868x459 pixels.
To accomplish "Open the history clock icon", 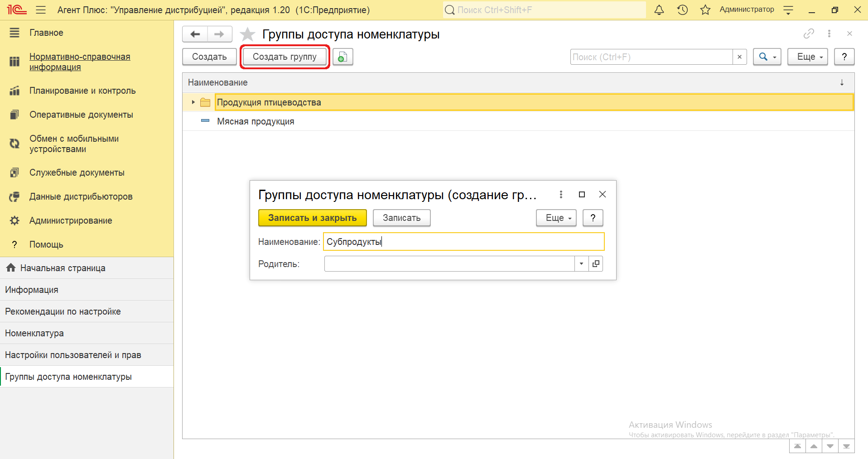I will pos(682,10).
